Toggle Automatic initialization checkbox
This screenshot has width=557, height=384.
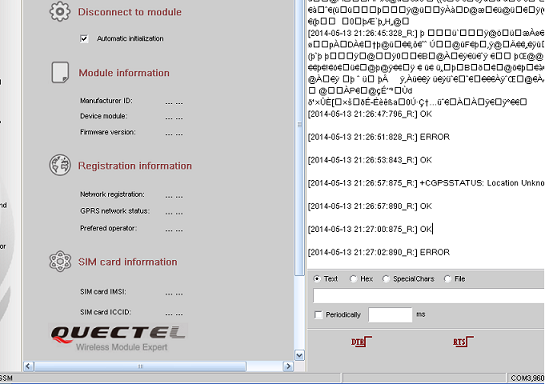pyautogui.click(x=84, y=38)
